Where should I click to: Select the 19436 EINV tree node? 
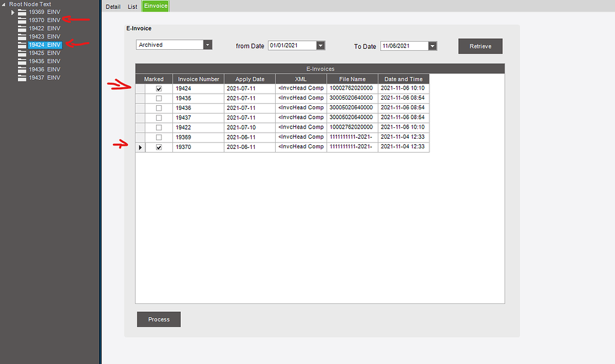pos(44,70)
